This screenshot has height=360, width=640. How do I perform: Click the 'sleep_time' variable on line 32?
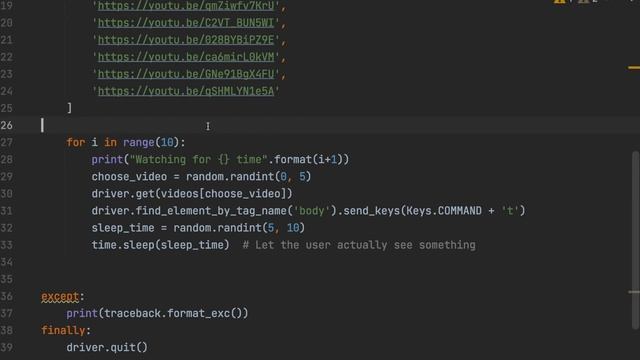point(123,228)
